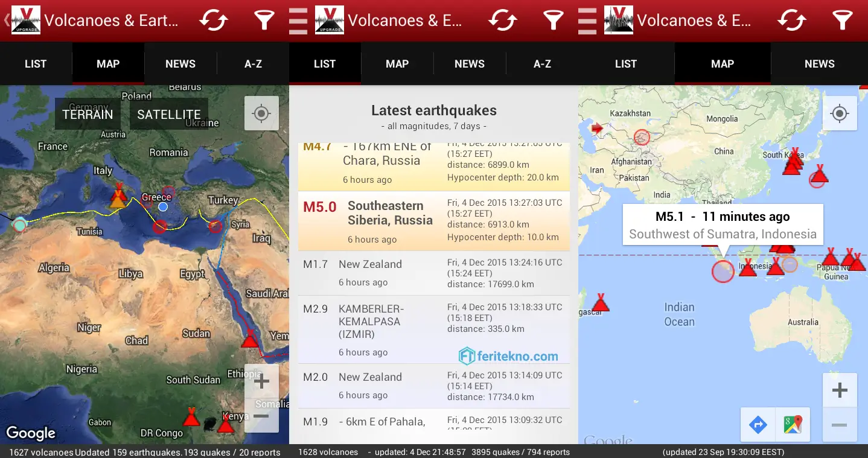
Task: Tap blue location dot near Greece
Action: (162, 207)
